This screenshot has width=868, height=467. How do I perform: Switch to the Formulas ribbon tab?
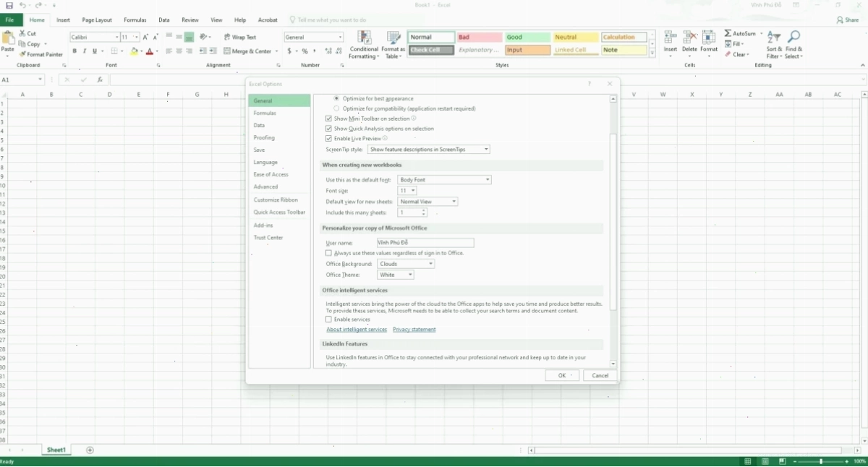135,20
